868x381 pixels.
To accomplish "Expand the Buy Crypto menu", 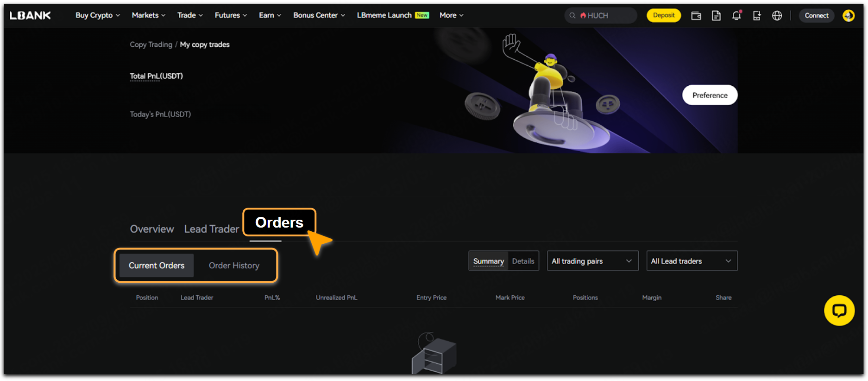I will (x=97, y=15).
